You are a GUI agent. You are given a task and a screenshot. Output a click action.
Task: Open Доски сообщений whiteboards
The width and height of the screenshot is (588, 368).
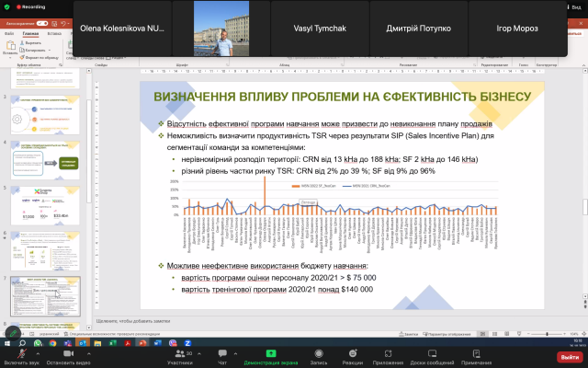click(x=431, y=354)
